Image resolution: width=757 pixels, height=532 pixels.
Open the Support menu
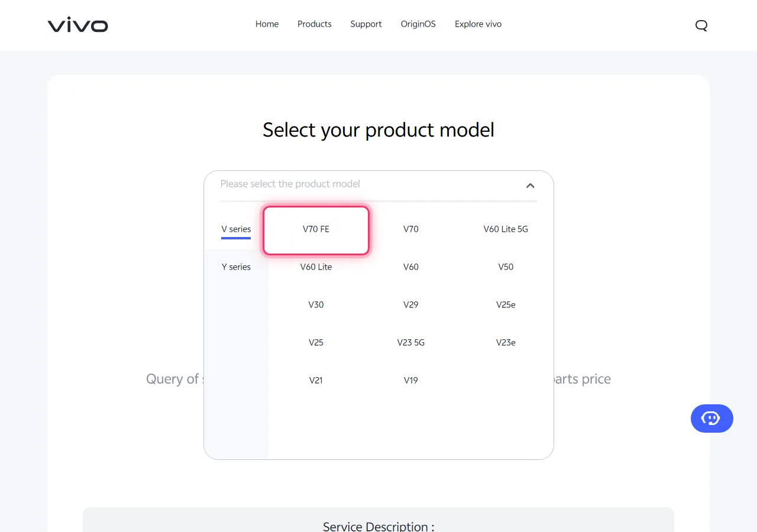click(366, 24)
